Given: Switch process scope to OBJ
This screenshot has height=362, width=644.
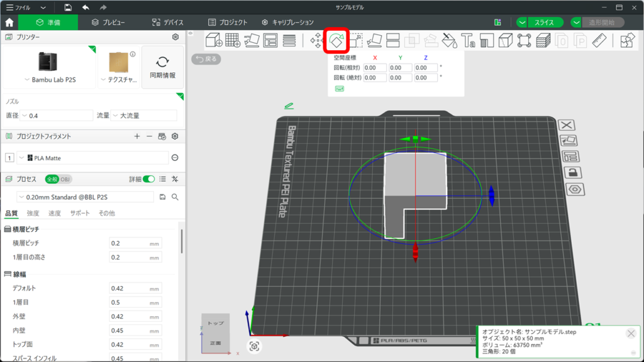Looking at the screenshot, I should coord(65,179).
